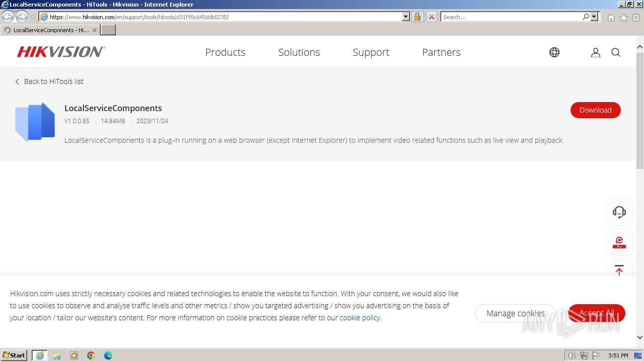Image resolution: width=644 pixels, height=362 pixels.
Task: Open the Partners menu
Action: tap(441, 52)
